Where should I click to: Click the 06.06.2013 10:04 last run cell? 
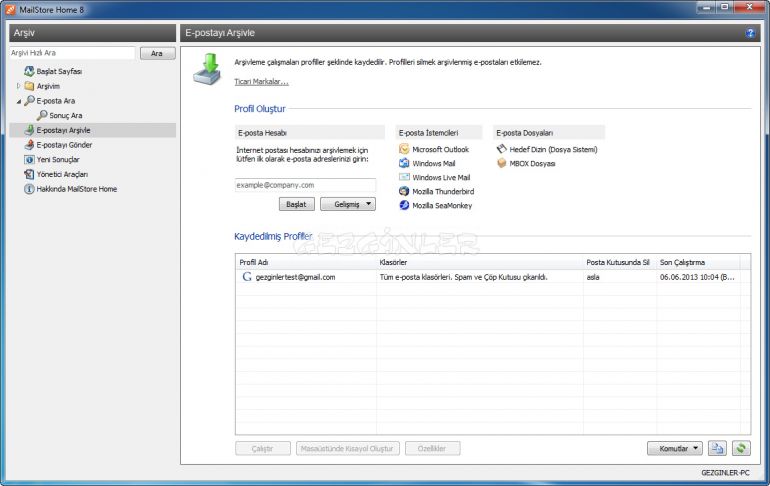pyautogui.click(x=697, y=277)
